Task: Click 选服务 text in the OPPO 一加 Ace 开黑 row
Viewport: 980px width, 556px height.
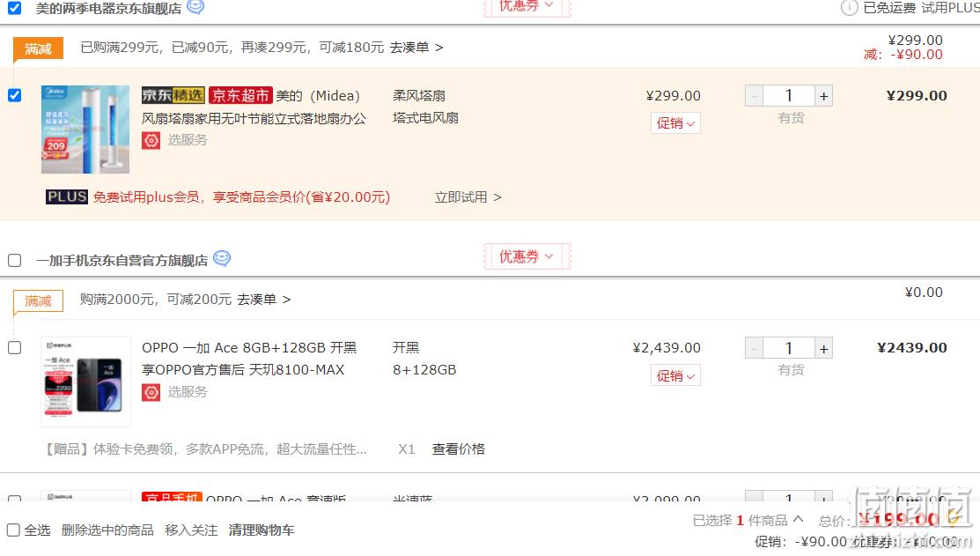Action: [x=188, y=392]
